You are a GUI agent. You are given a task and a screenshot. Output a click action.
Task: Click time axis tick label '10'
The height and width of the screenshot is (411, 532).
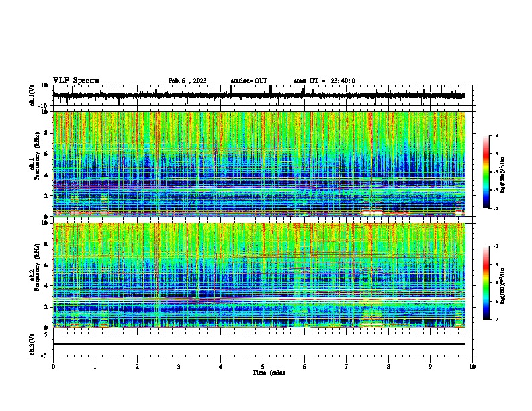pos(472,367)
